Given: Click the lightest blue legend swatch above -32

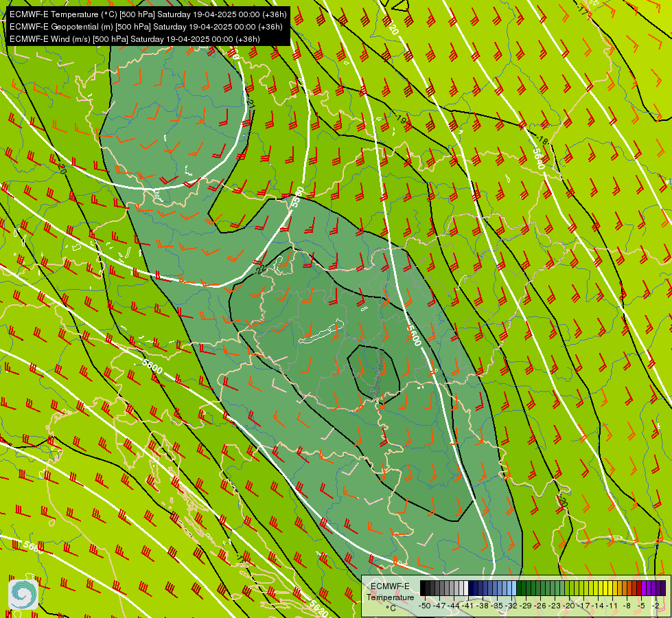Looking at the screenshot, I should [514, 588].
